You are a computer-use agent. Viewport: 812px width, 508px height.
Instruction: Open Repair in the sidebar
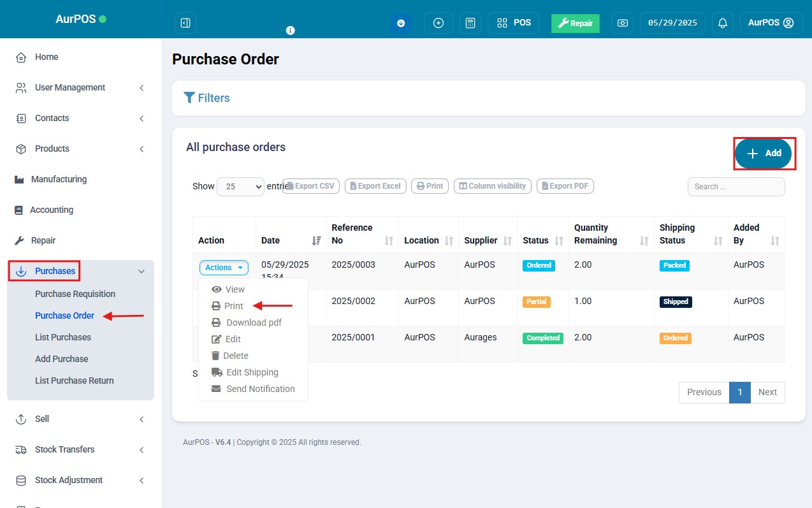(x=43, y=240)
